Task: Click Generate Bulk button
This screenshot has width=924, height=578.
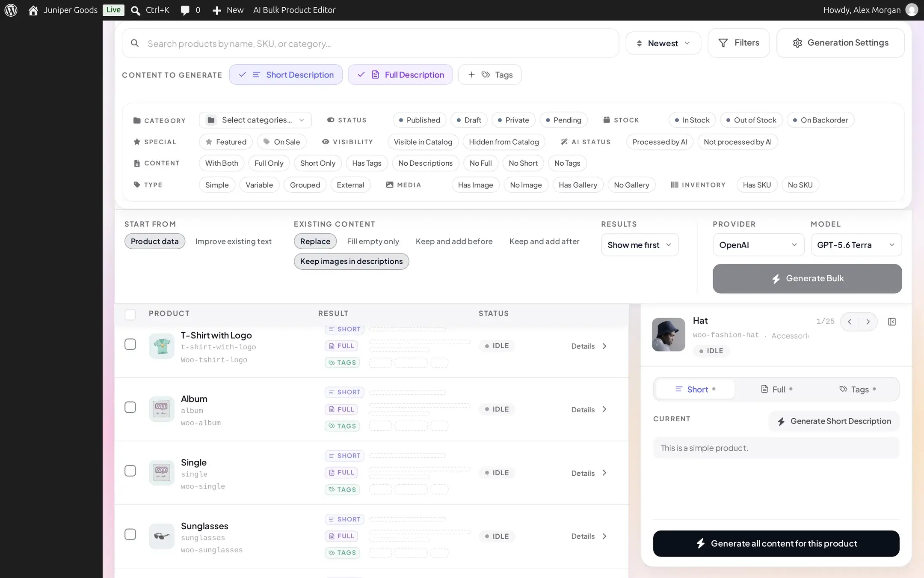Action: [x=807, y=279]
